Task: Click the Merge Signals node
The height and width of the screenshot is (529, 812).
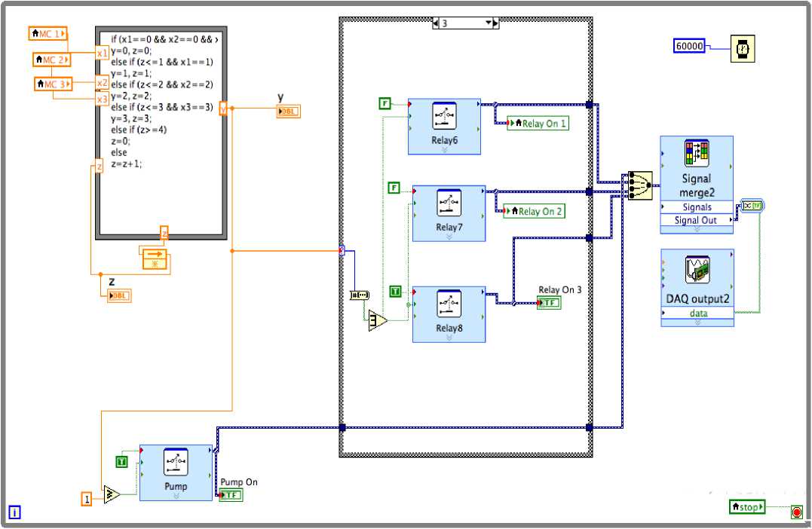Action: click(639, 185)
